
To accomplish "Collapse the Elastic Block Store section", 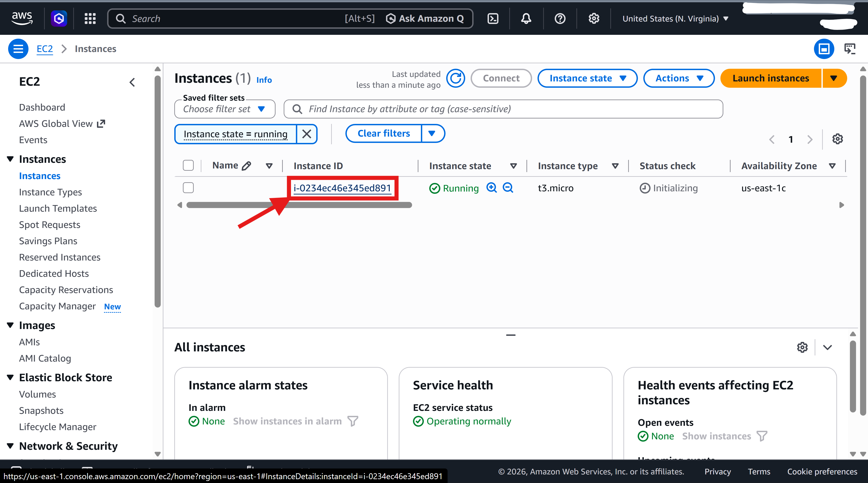I will 10,377.
